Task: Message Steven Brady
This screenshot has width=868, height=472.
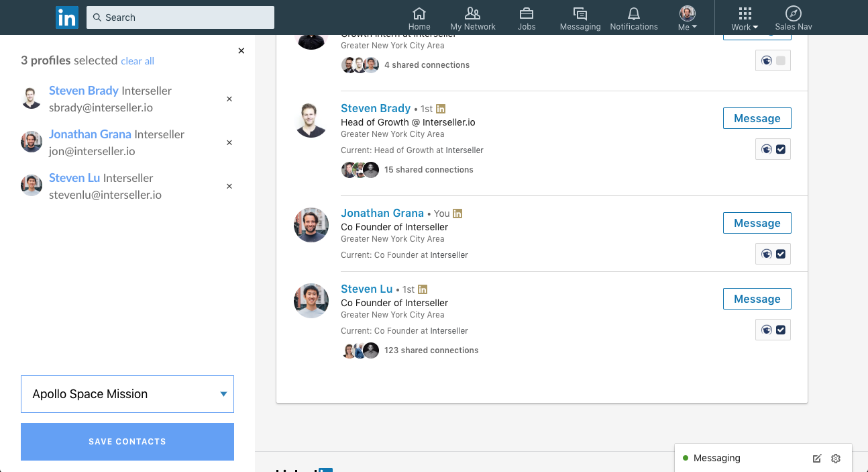Action: pyautogui.click(x=757, y=118)
